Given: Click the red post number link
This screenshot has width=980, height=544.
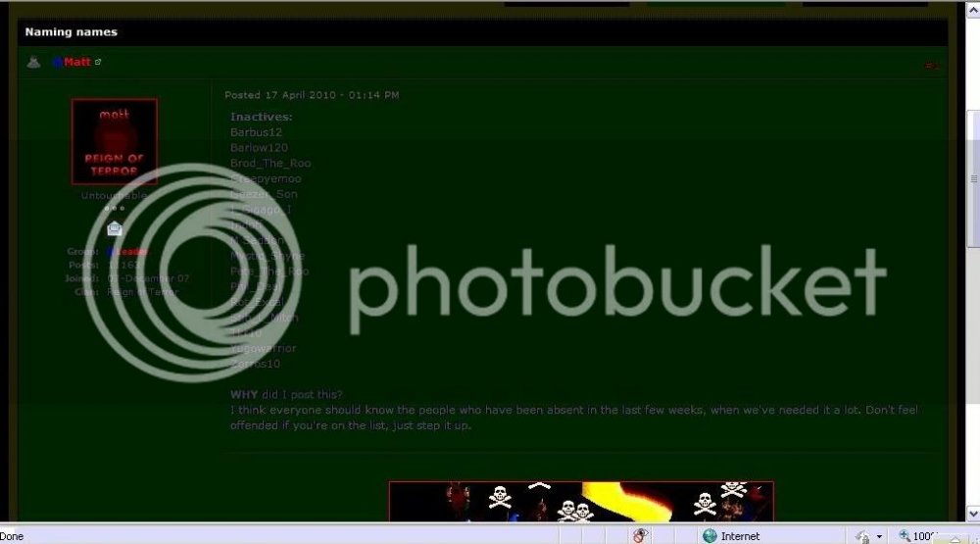Looking at the screenshot, I should [931, 66].
